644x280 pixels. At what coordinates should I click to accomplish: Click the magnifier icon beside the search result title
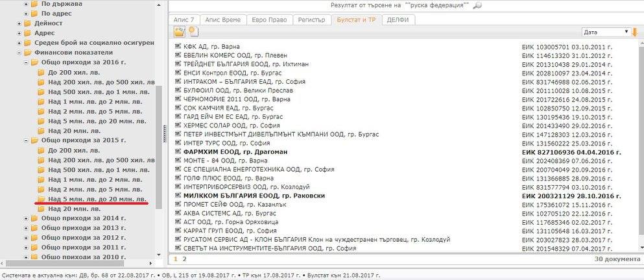click(x=477, y=6)
